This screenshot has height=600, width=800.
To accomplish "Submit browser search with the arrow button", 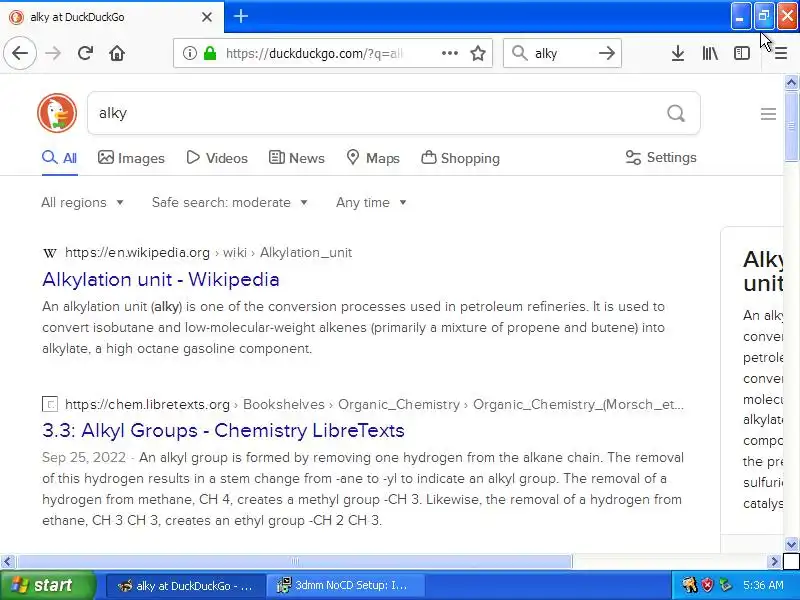I will pos(607,53).
